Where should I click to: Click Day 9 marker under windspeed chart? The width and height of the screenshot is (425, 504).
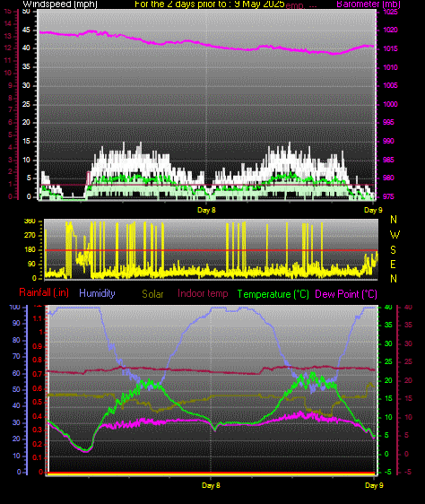click(x=373, y=210)
